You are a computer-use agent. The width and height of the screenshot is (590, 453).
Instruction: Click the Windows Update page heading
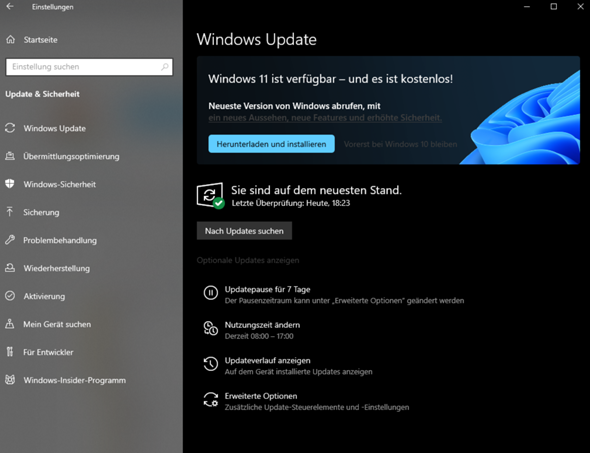coord(257,39)
